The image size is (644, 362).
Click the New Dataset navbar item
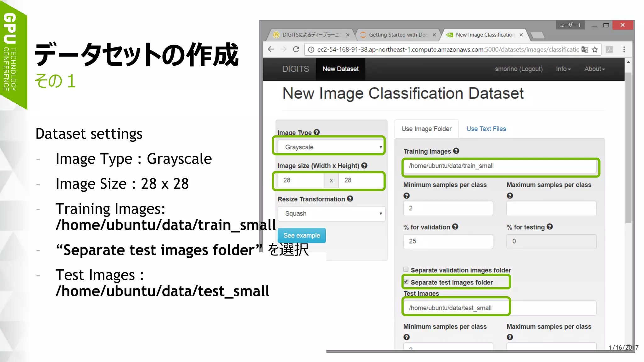point(341,69)
